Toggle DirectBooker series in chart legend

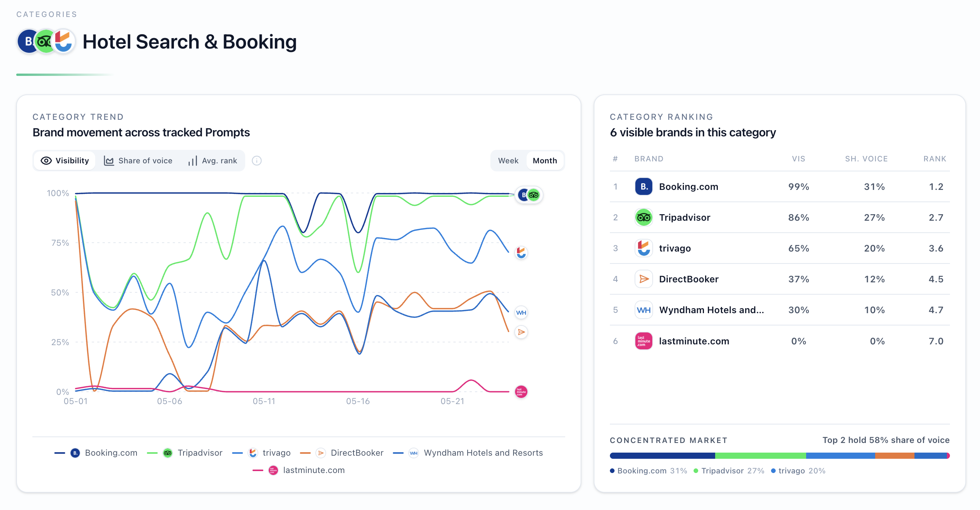pyautogui.click(x=342, y=453)
